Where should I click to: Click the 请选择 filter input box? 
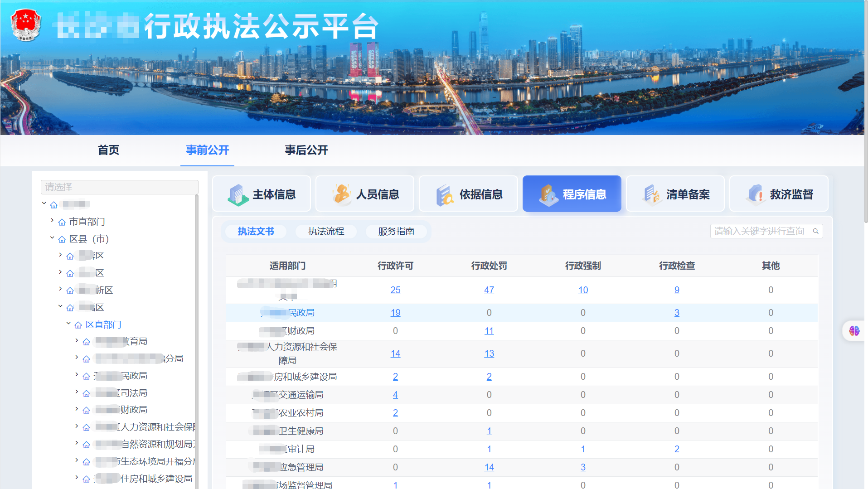[x=119, y=187]
